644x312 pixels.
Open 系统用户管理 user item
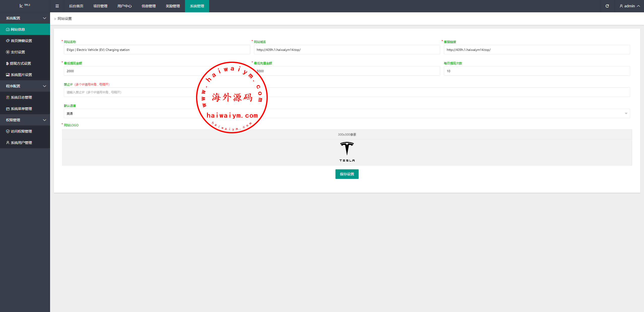point(21,143)
